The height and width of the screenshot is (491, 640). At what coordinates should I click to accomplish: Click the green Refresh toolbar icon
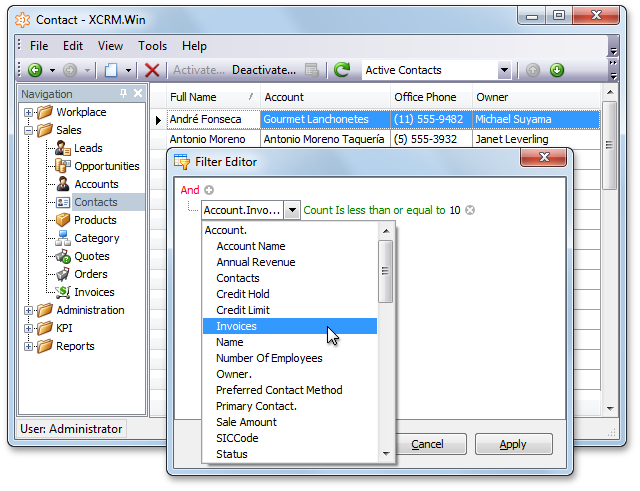tap(342, 70)
